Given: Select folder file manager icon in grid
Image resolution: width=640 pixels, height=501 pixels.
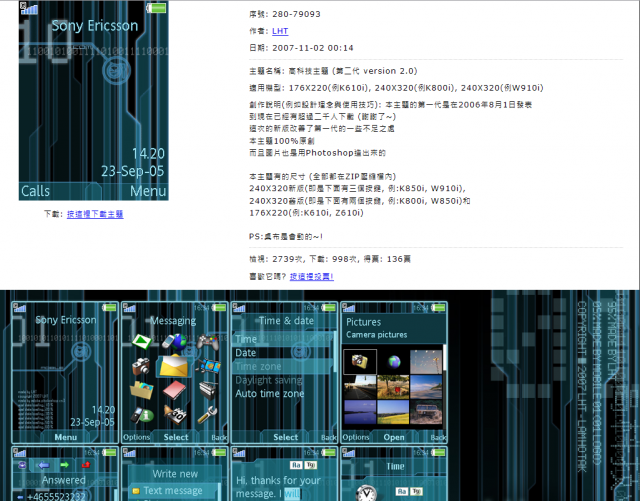Looking at the screenshot, I should coord(142,390).
